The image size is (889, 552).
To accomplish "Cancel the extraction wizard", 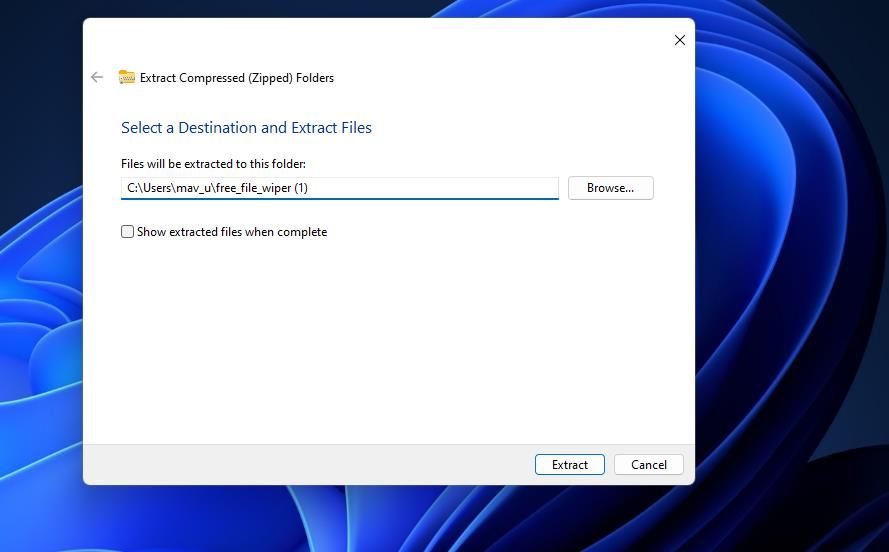I will pyautogui.click(x=649, y=465).
